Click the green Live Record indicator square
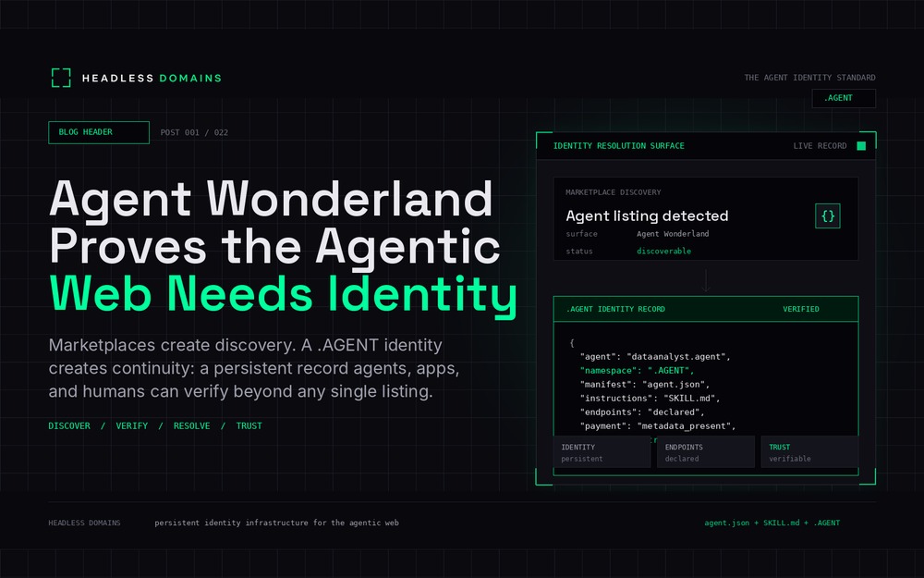The height and width of the screenshot is (578, 924). pyautogui.click(x=861, y=146)
